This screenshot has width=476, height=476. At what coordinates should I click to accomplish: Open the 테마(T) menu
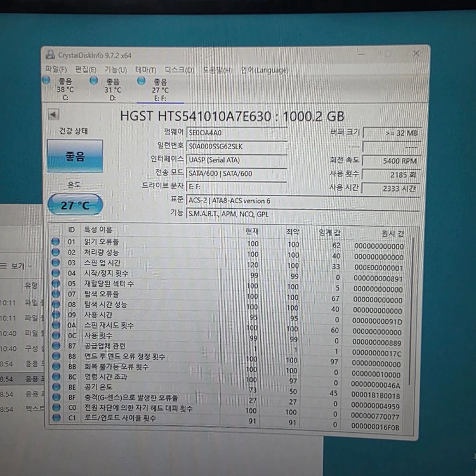(146, 70)
